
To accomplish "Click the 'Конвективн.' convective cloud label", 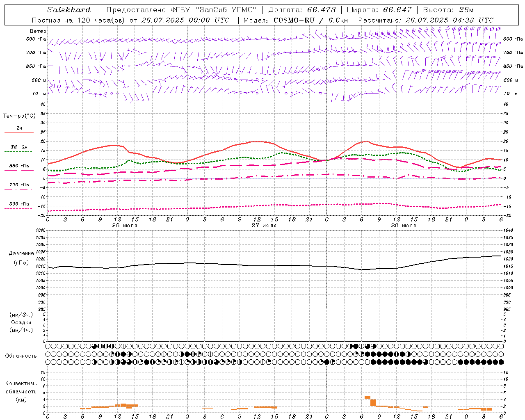I will 21,383.
